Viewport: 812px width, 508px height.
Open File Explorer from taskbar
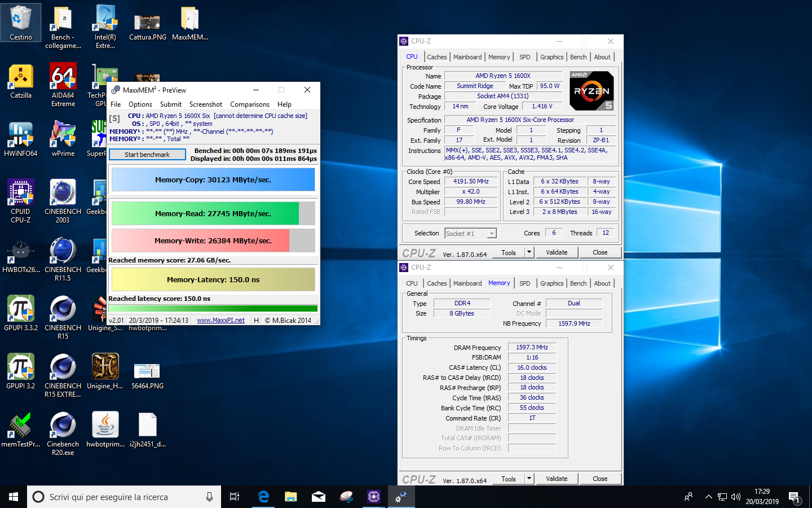coord(291,497)
